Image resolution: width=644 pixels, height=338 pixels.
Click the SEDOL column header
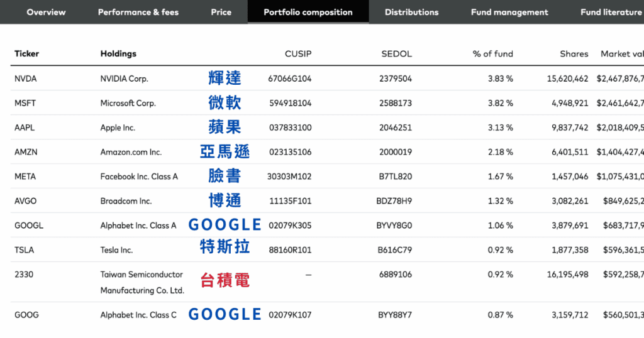tap(396, 54)
